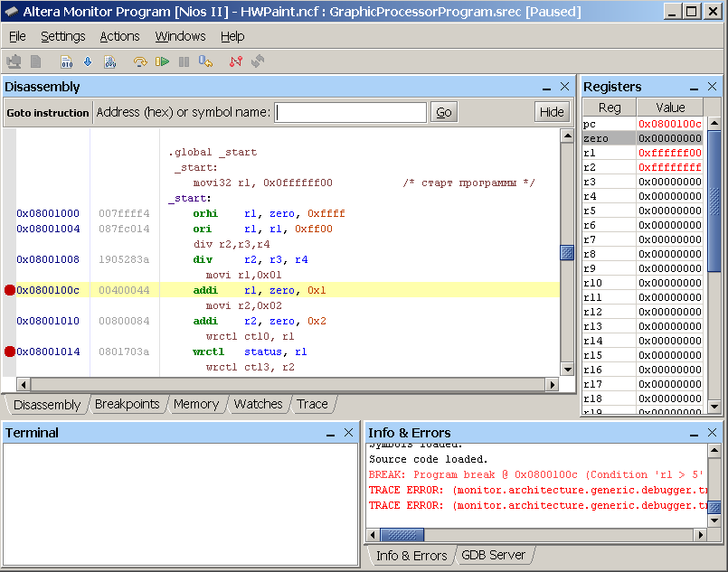Image resolution: width=728 pixels, height=572 pixels.
Task: Toggle breakpoint at address 0x0800100c
Action: (x=10, y=290)
